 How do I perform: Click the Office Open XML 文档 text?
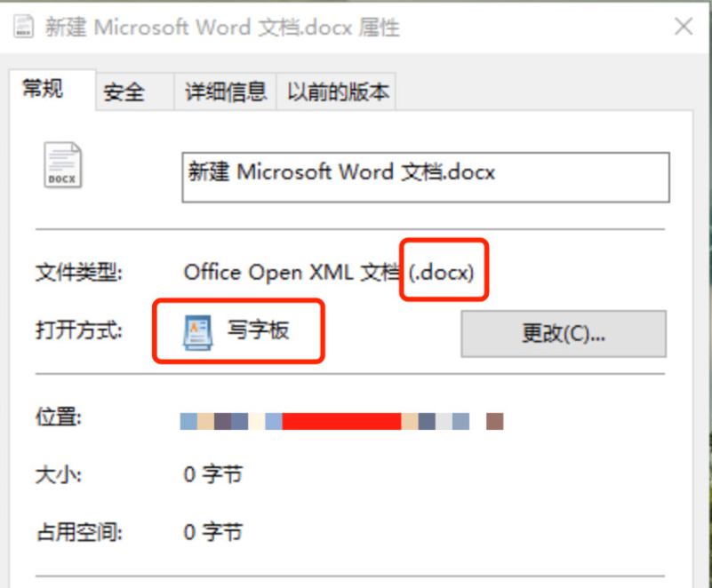coord(291,273)
